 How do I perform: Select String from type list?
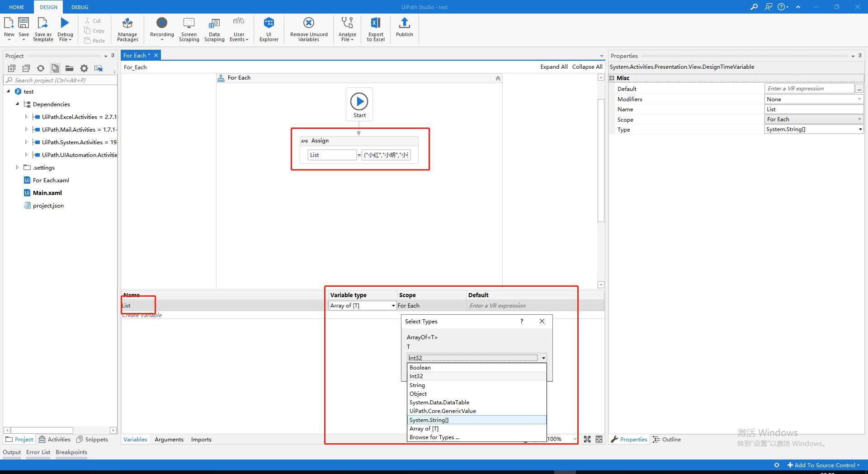(477, 385)
